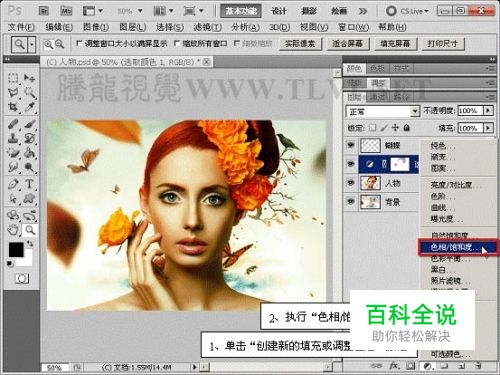Open the 文件(F) menu

tap(21, 27)
